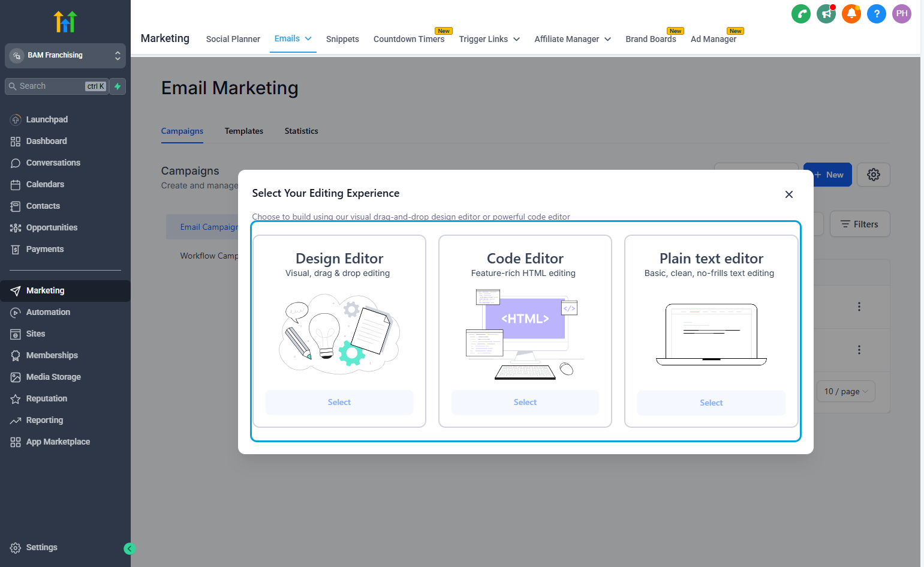Click the Plain text editor laptop illustration
Image resolution: width=924 pixels, height=567 pixels.
coord(712,335)
